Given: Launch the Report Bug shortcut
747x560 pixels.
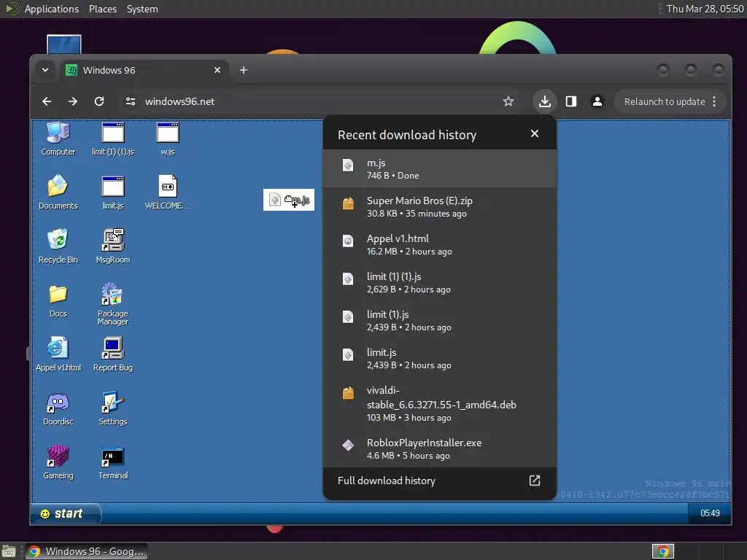Looking at the screenshot, I should click(113, 354).
